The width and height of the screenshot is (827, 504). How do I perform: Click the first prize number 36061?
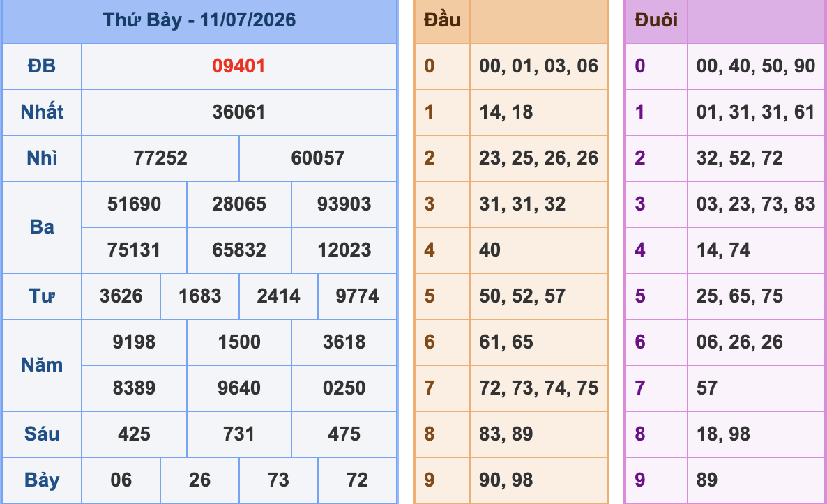(x=239, y=112)
